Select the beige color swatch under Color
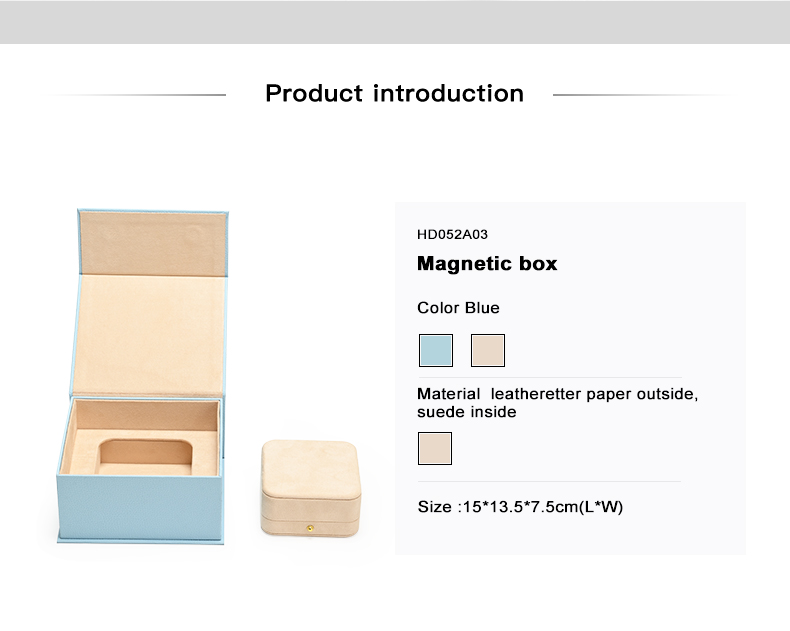The width and height of the screenshot is (790, 631). point(488,350)
